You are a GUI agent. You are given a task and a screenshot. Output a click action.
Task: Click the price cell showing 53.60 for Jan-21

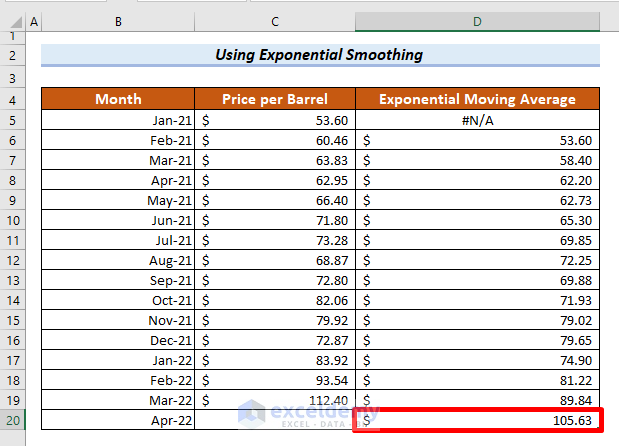(x=275, y=120)
